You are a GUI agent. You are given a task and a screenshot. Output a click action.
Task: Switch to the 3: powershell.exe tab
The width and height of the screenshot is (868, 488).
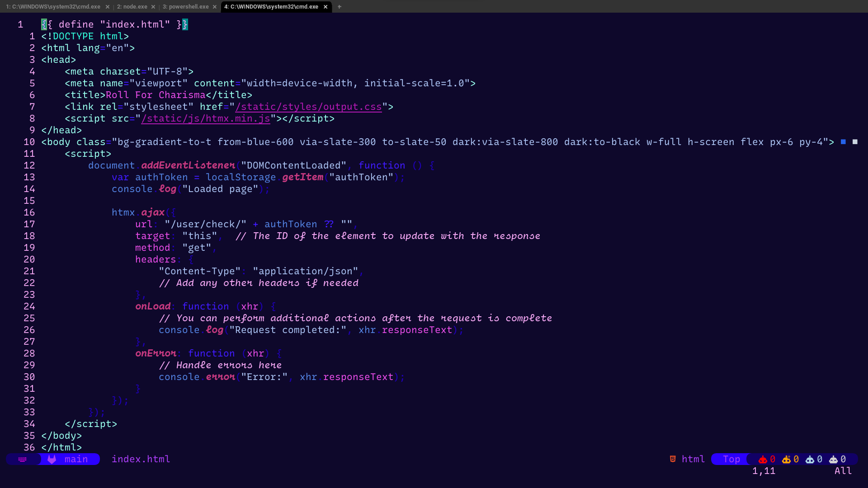pos(185,7)
